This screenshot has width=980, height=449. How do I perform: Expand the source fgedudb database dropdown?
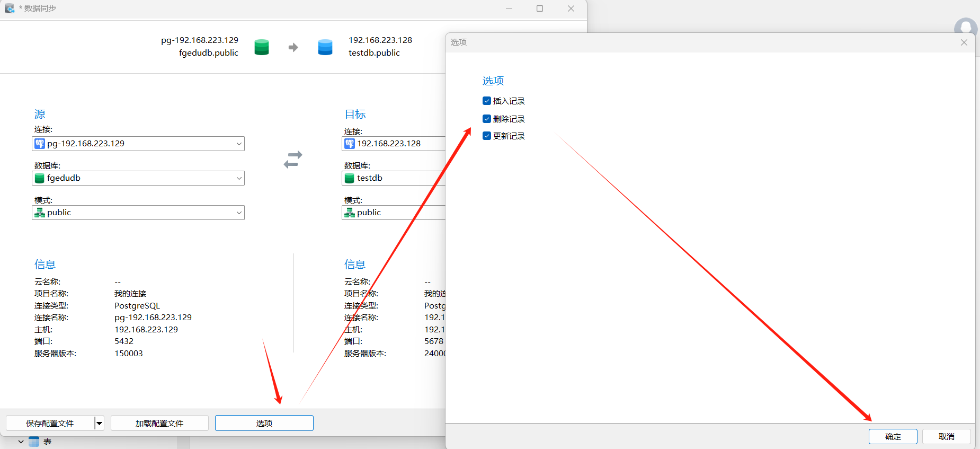tap(238, 178)
